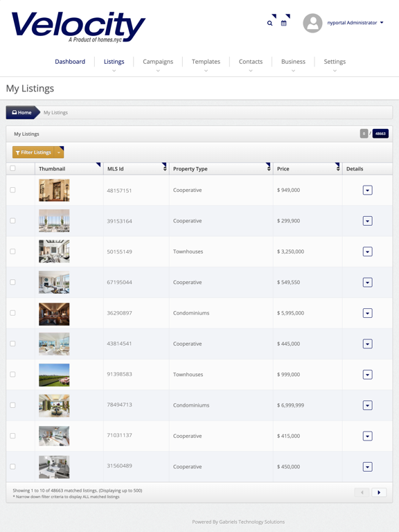399x532 pixels.
Task: Open details arrow for listing 48157151
Action: [367, 190]
